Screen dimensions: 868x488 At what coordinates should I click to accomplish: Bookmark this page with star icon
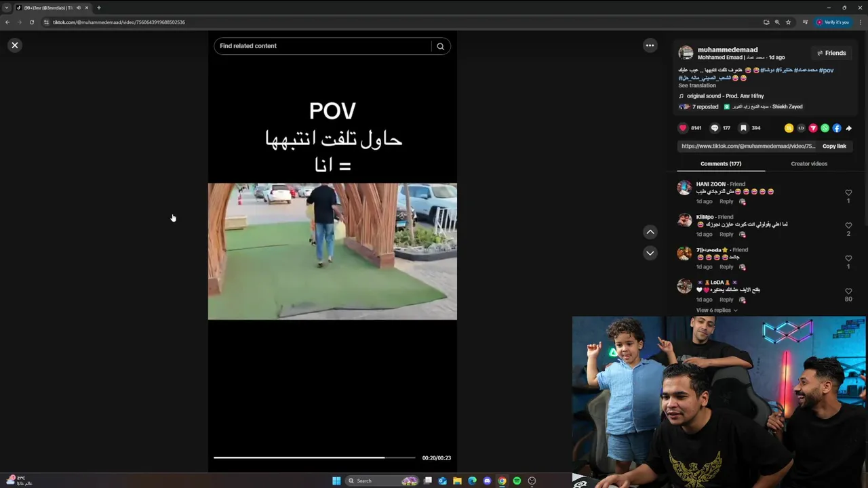coord(788,22)
